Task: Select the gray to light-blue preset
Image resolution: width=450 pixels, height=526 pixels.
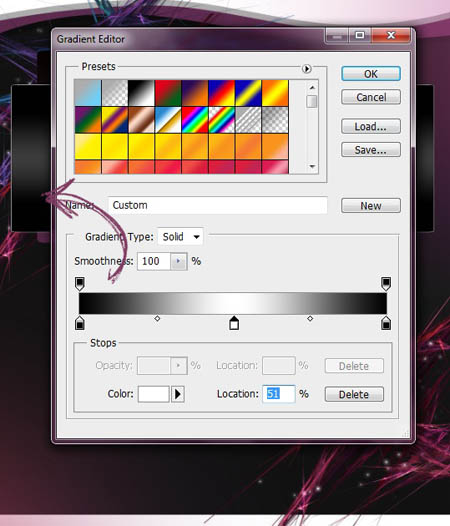Action: [88, 93]
